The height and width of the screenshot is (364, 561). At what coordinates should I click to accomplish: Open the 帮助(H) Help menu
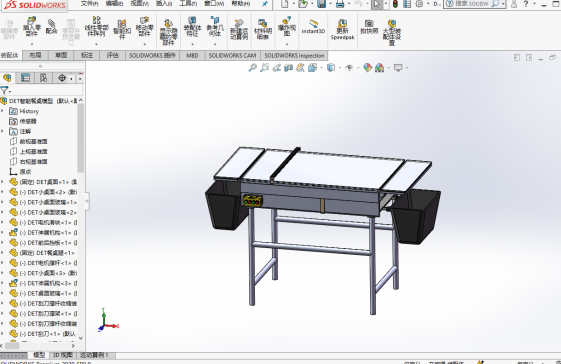click(241, 3)
